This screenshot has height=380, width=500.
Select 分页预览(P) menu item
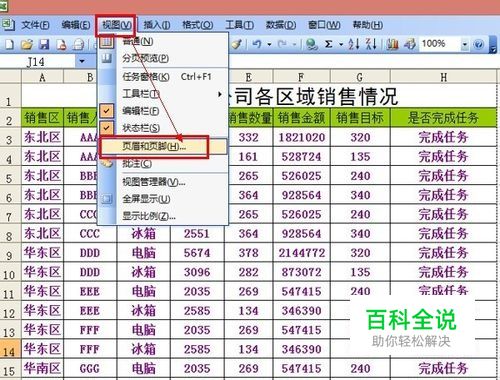click(163, 58)
